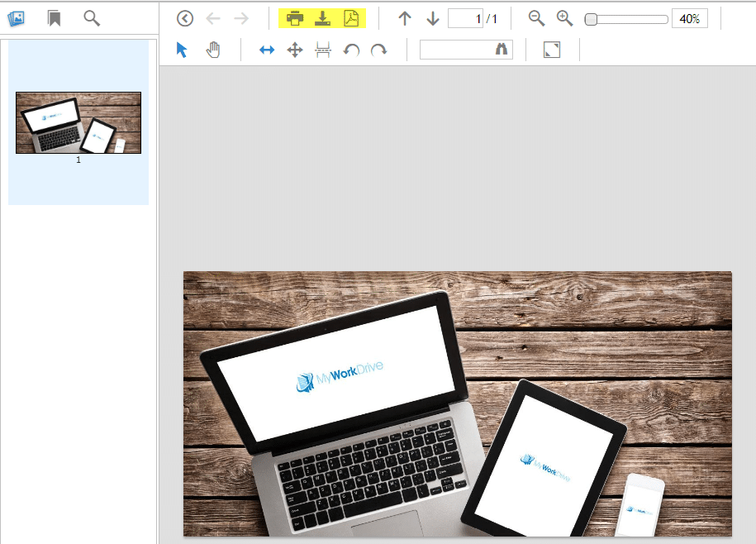Go to the previous page with the up arrow
The height and width of the screenshot is (544, 756).
405,19
